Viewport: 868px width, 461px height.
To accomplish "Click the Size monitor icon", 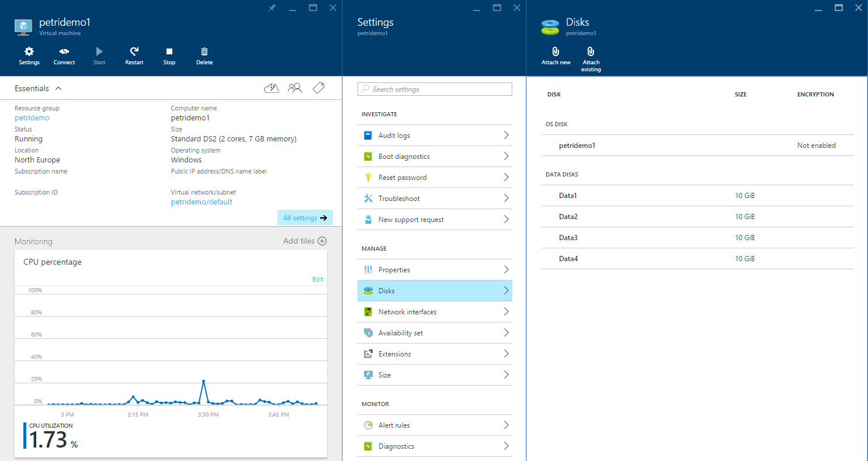I will tap(368, 375).
